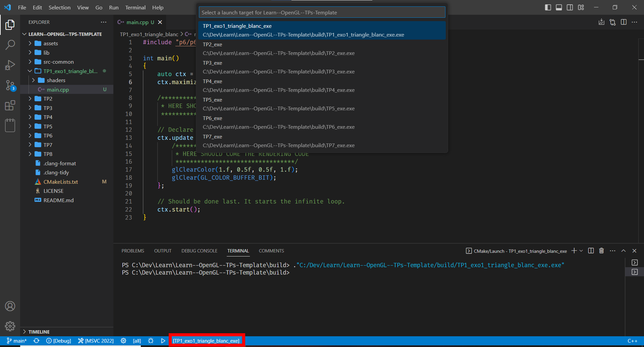Open the Run and Debug view
This screenshot has width=644, height=347.
tap(10, 65)
